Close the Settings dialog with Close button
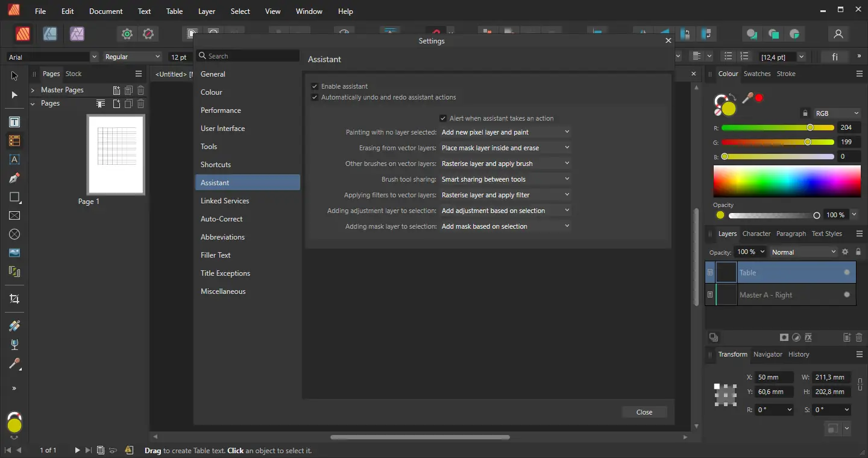The image size is (868, 458). [644, 412]
